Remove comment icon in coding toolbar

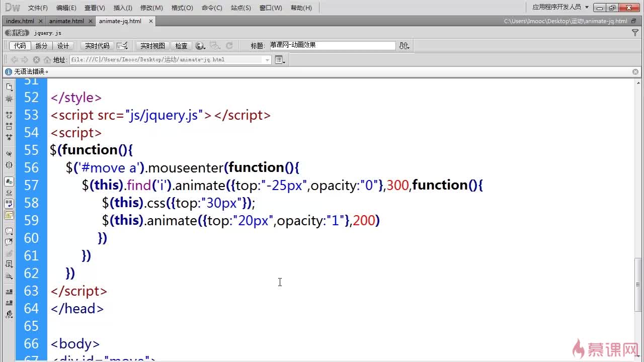(9, 242)
